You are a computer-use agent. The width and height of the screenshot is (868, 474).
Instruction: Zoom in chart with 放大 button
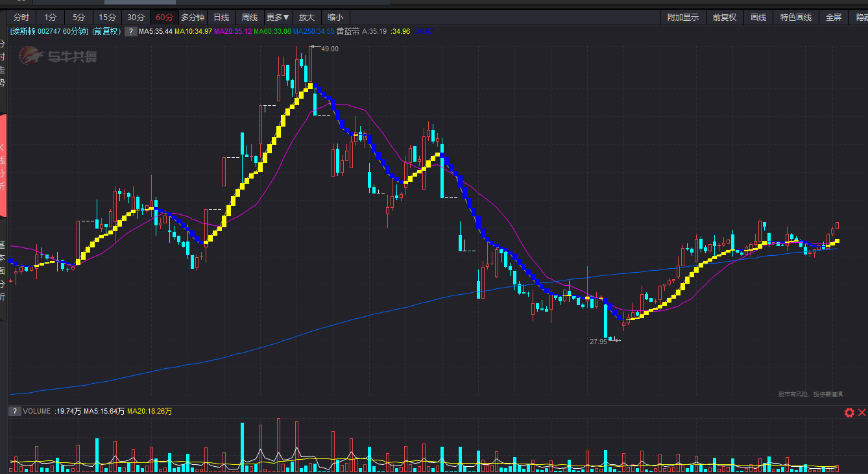click(x=307, y=18)
